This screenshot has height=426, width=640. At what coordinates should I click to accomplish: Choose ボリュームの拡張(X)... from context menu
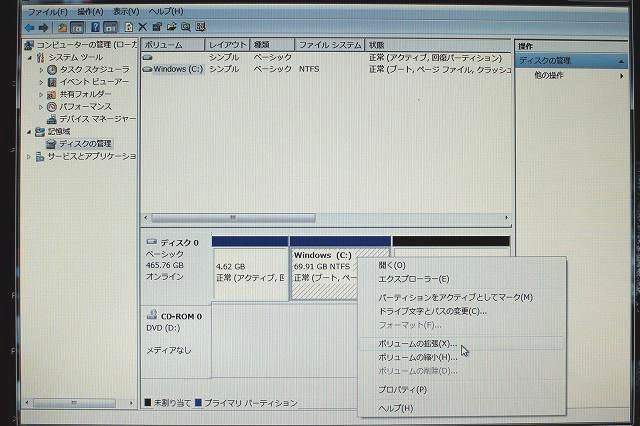[417, 343]
